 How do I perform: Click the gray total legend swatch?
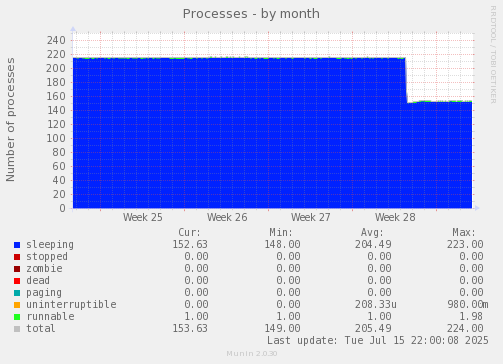click(17, 329)
